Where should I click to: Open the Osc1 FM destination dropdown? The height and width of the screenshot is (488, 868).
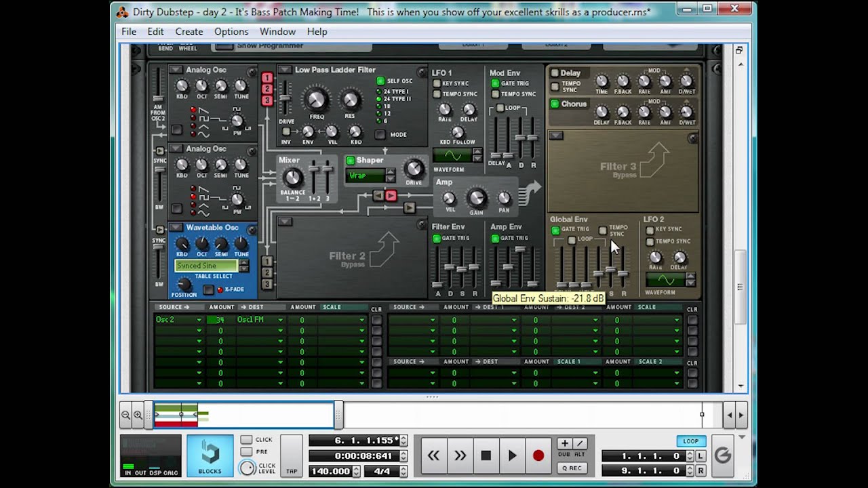tap(260, 320)
